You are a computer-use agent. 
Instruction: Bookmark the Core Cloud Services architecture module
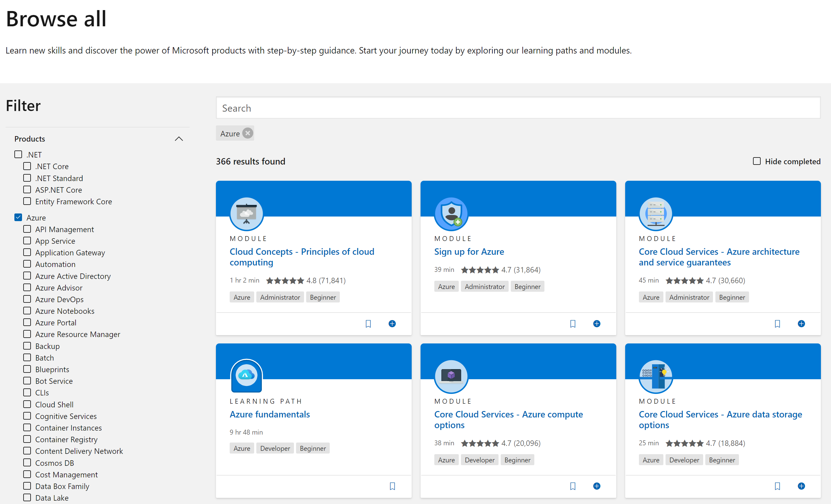(777, 324)
